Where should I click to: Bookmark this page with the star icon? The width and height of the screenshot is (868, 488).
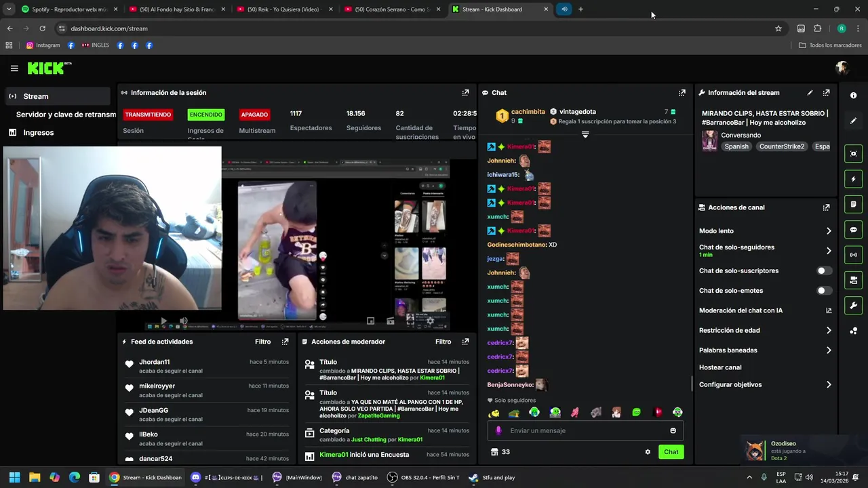(778, 28)
